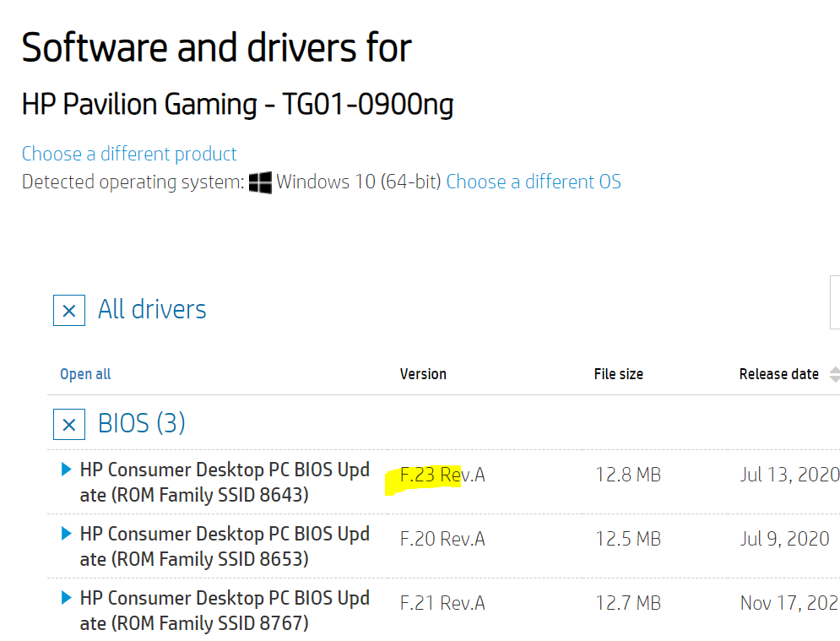Click the Windows logo icon by detected OS

coord(260,182)
